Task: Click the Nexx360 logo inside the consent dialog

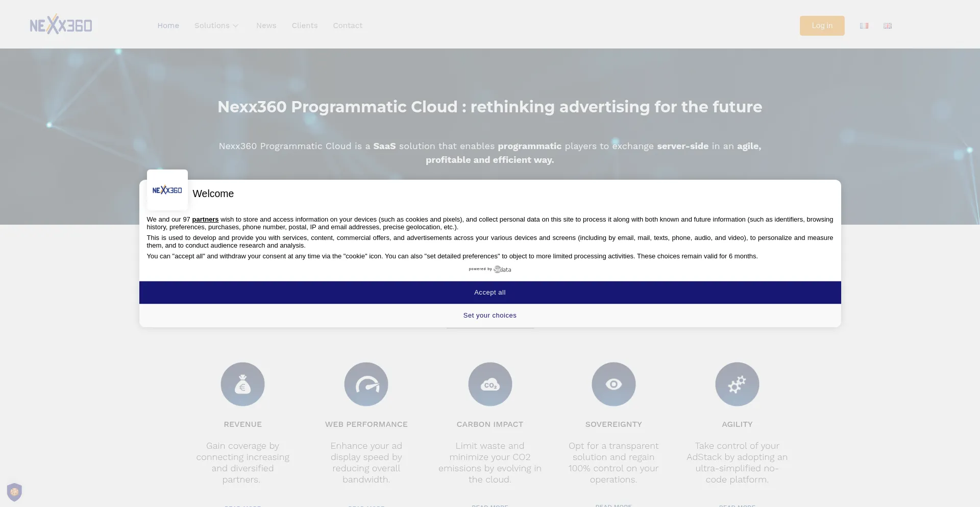Action: pyautogui.click(x=167, y=189)
